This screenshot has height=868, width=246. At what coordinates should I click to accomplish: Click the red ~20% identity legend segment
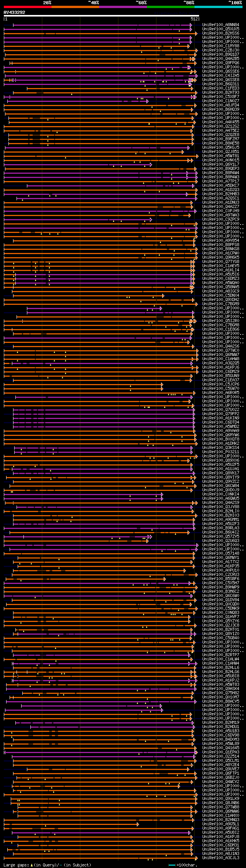pos(27,7)
